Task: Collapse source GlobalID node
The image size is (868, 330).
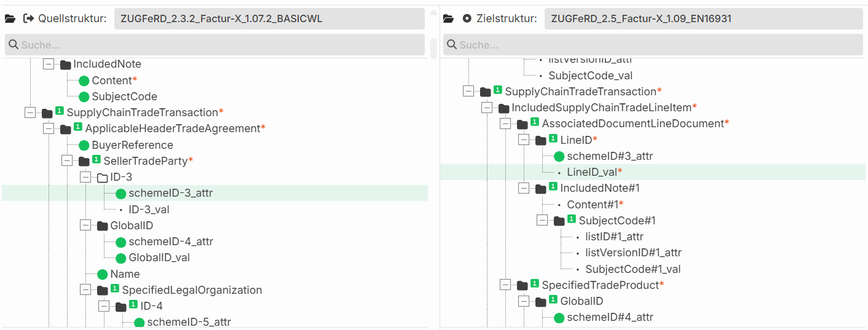Action: coord(85,226)
